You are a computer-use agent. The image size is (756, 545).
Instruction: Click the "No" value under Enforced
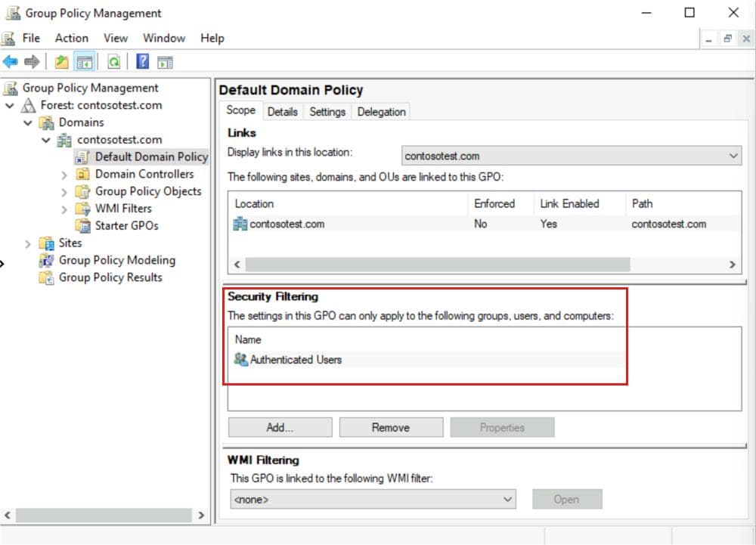[x=481, y=224]
